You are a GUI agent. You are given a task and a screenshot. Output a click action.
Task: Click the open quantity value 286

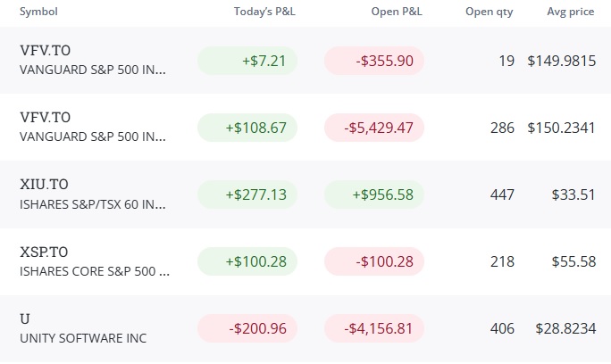502,128
